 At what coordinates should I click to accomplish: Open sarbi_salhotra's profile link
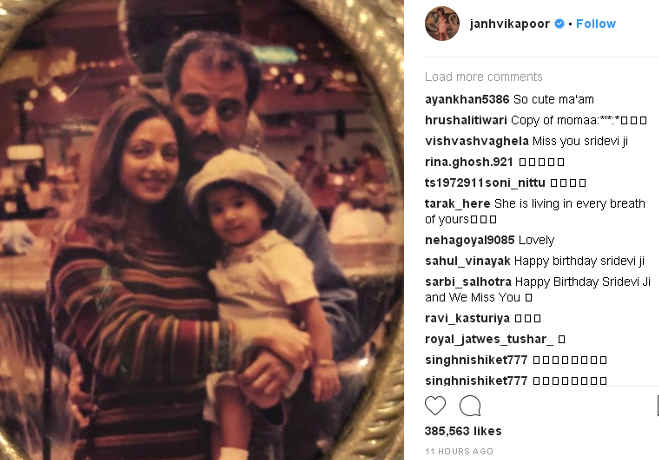(x=468, y=282)
